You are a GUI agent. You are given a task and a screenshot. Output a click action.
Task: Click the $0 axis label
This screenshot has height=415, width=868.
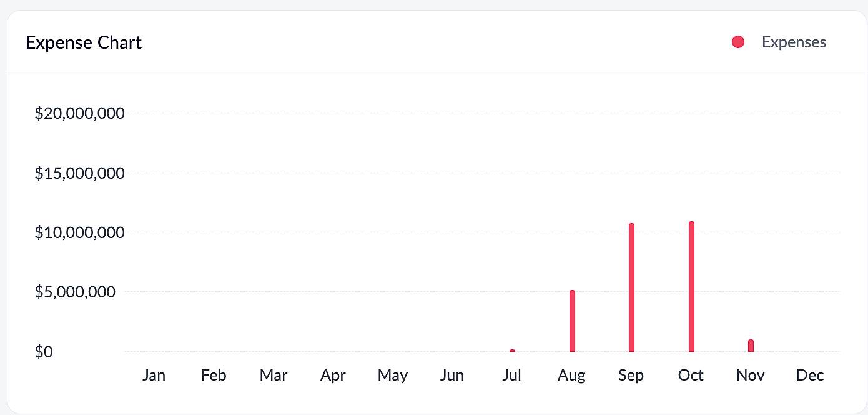click(x=44, y=352)
